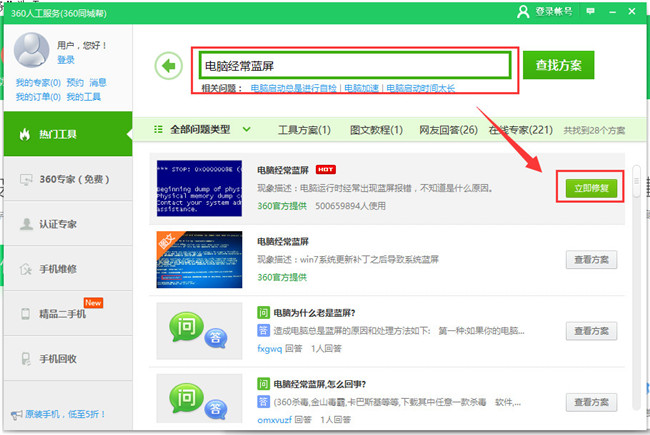
Task: Select 热门工具 in the sidebar
Action: point(68,134)
